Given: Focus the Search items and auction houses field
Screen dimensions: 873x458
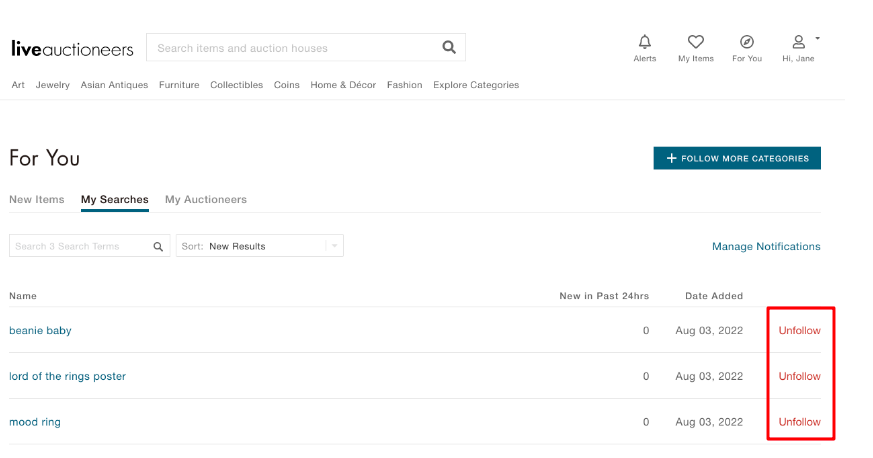Looking at the screenshot, I should coord(294,48).
